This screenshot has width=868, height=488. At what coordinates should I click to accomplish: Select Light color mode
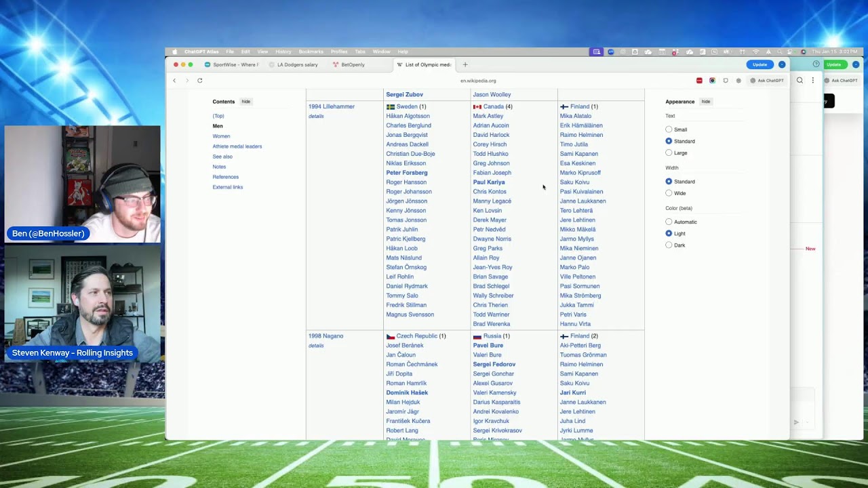point(669,233)
